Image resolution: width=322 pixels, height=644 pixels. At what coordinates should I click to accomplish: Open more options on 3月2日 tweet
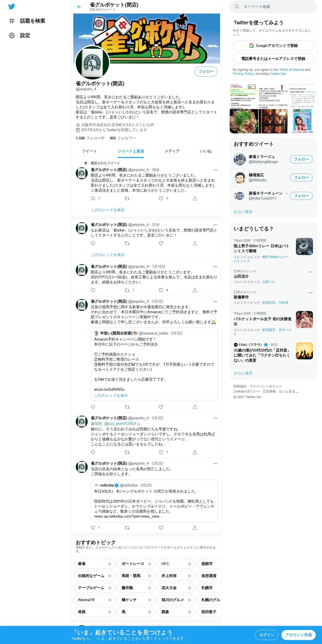215,463
